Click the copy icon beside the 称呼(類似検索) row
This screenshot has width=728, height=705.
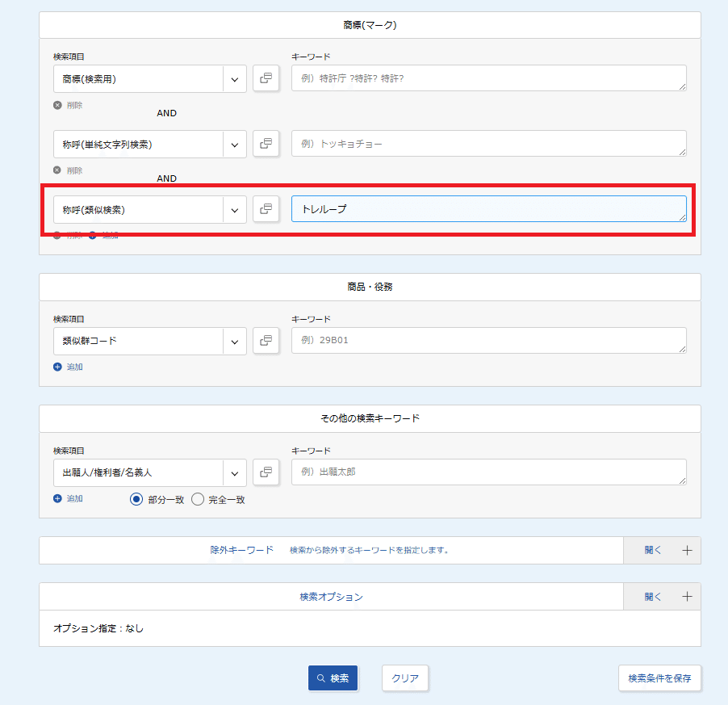(x=266, y=209)
